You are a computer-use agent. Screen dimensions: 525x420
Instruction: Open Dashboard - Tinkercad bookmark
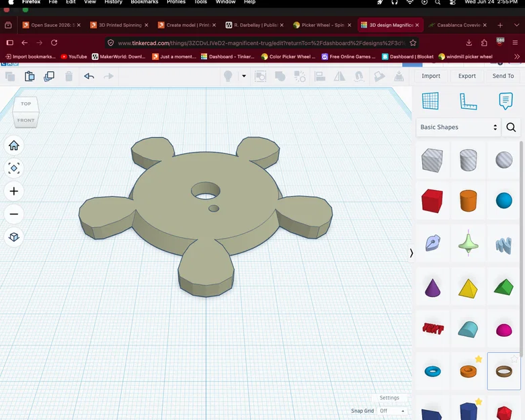[x=228, y=56]
